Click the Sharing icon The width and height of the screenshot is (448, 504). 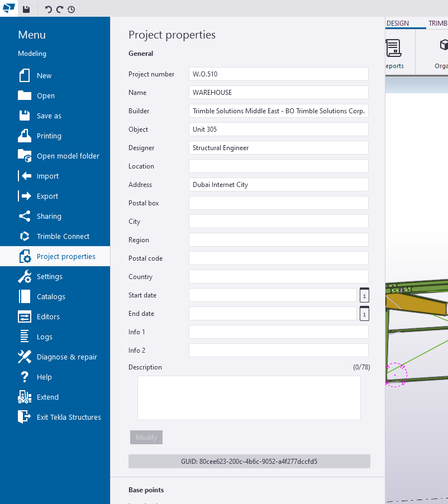25,216
